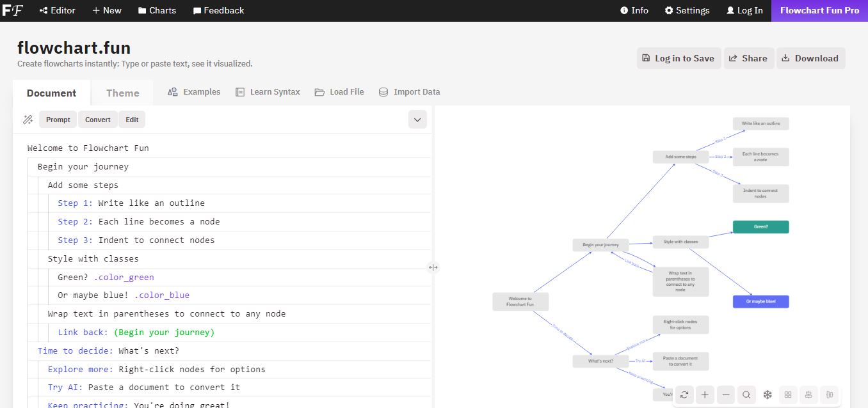Click the align vertical centers icon
Image resolution: width=868 pixels, height=408 pixels.
[x=809, y=395]
